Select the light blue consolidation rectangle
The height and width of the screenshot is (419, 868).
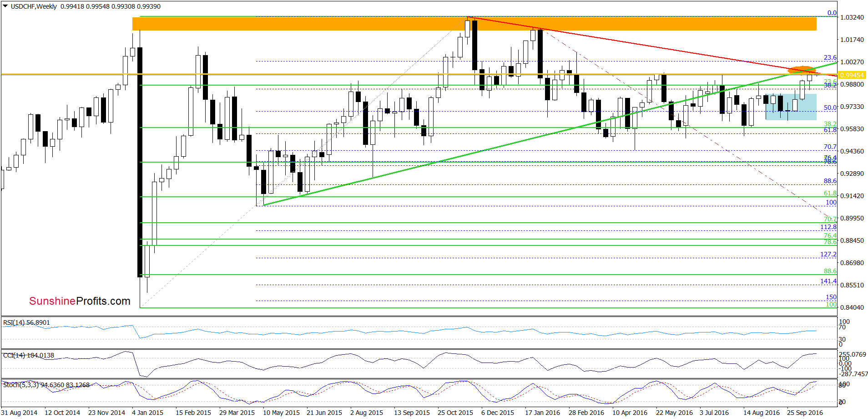click(791, 107)
